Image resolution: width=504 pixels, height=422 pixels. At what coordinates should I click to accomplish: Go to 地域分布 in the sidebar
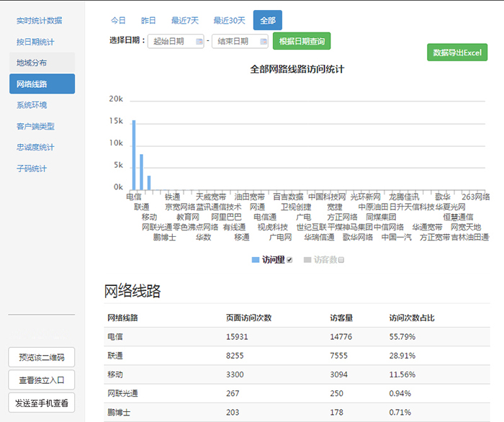pyautogui.click(x=32, y=63)
